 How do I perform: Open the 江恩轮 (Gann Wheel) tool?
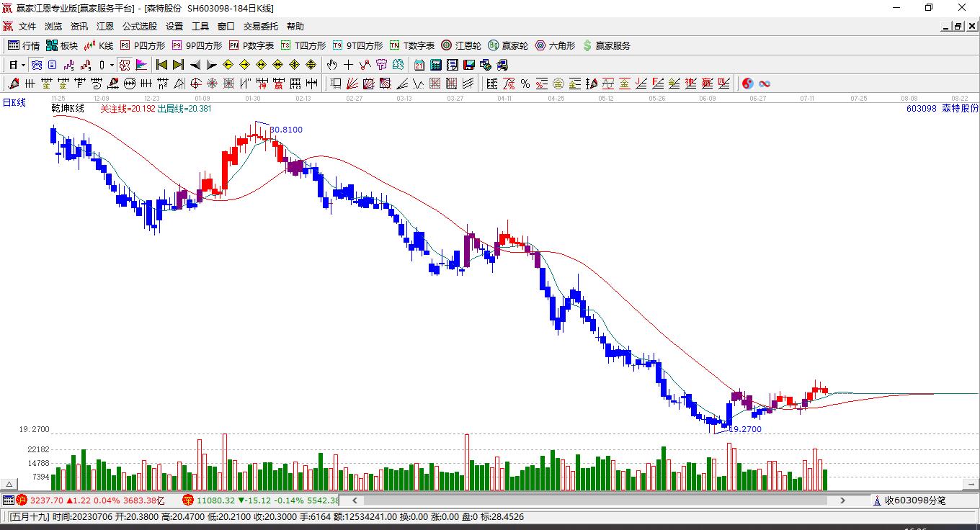pos(461,45)
